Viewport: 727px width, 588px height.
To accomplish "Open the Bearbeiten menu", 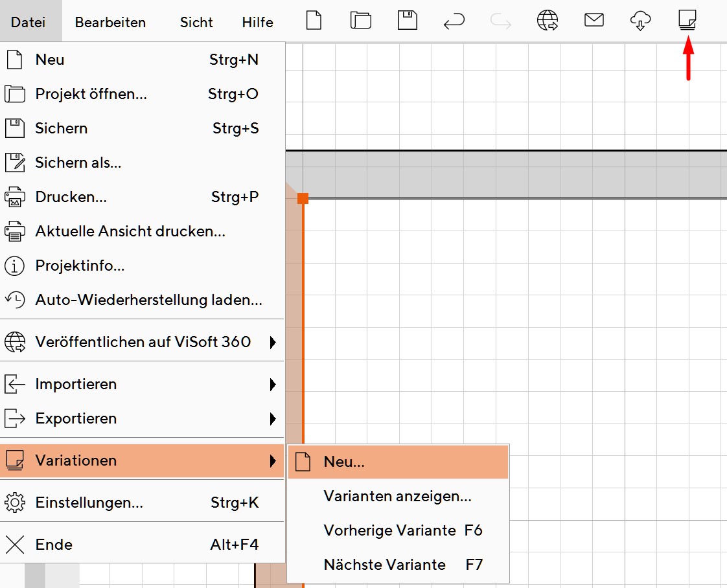I will (110, 21).
